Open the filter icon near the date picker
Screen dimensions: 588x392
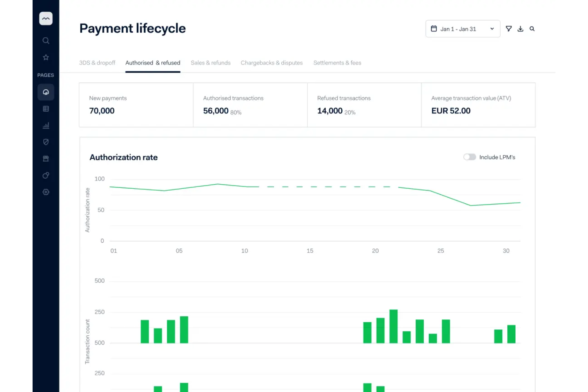[509, 29]
